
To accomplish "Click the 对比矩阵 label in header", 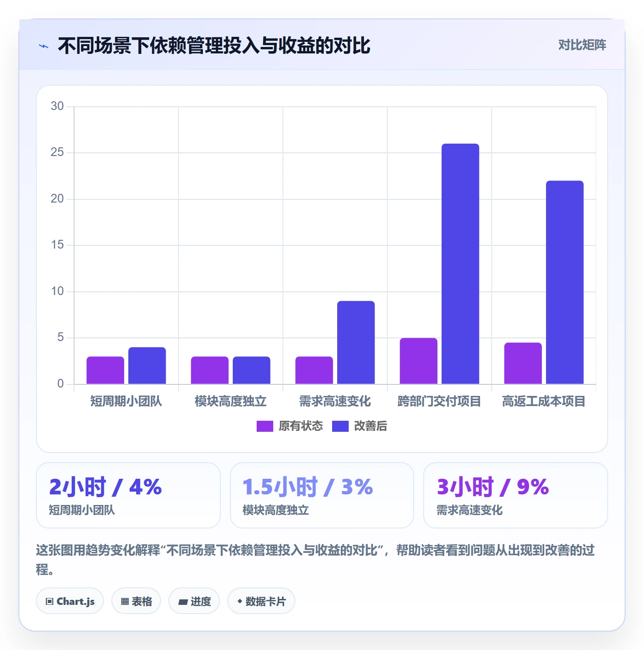I will coord(582,45).
